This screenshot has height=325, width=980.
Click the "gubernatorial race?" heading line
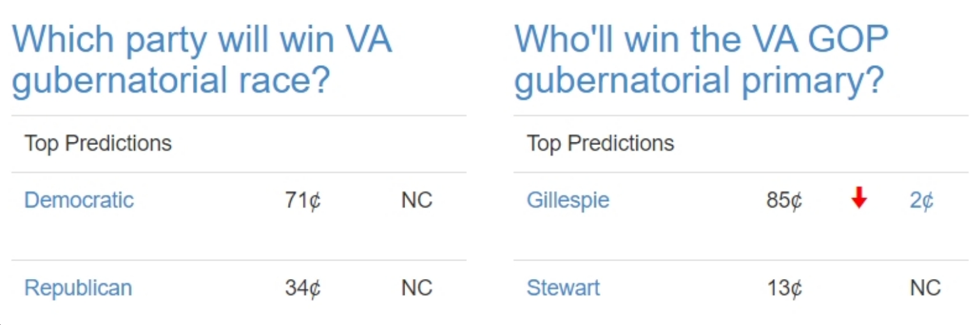point(171,81)
